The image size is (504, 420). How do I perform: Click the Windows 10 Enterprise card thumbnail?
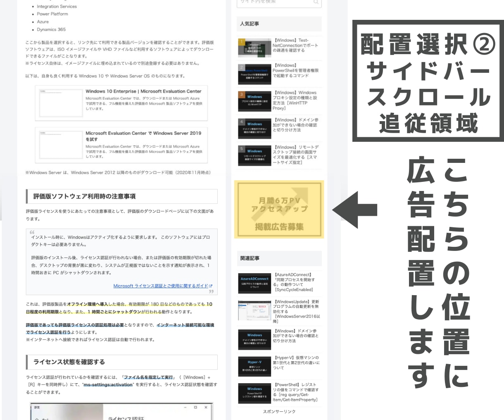pos(61,103)
